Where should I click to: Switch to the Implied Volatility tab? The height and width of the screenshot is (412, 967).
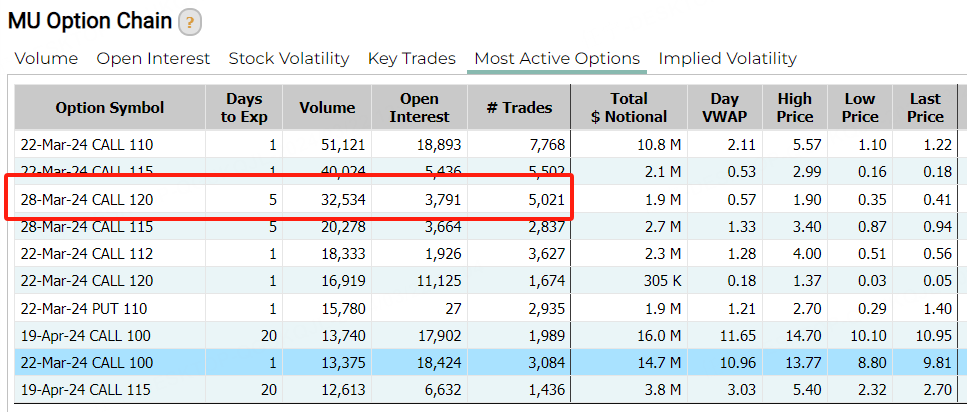[728, 59]
